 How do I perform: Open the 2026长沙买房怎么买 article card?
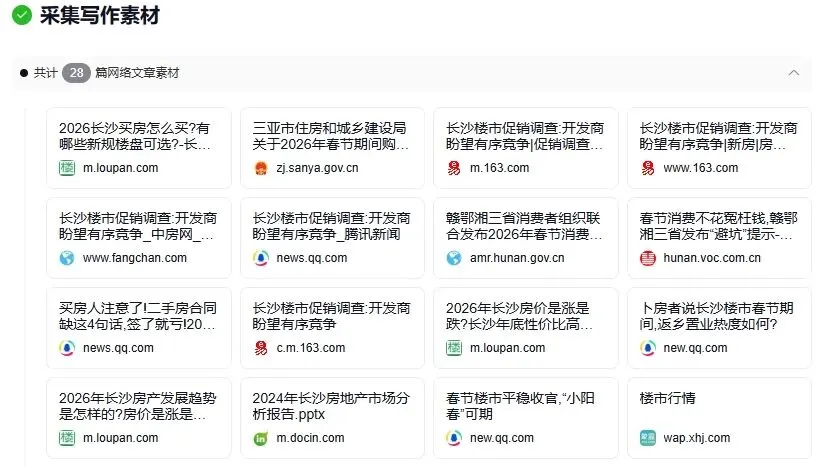(x=139, y=148)
